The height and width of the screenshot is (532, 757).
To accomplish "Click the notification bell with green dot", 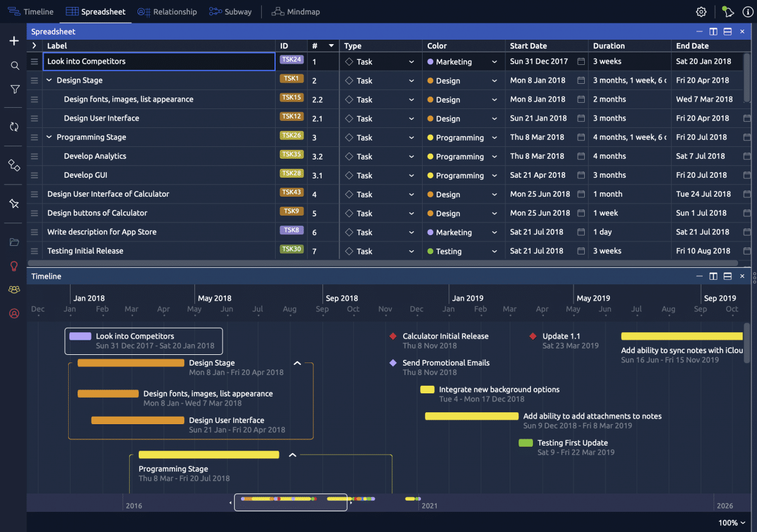I will (727, 11).
